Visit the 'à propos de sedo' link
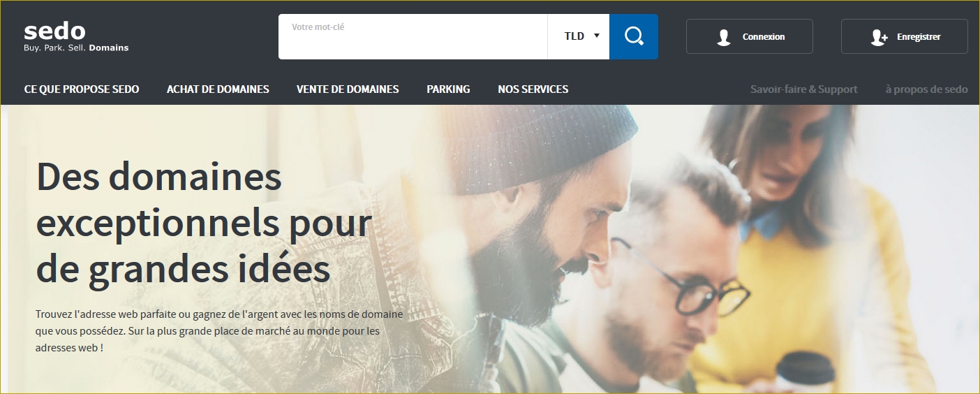 (927, 89)
